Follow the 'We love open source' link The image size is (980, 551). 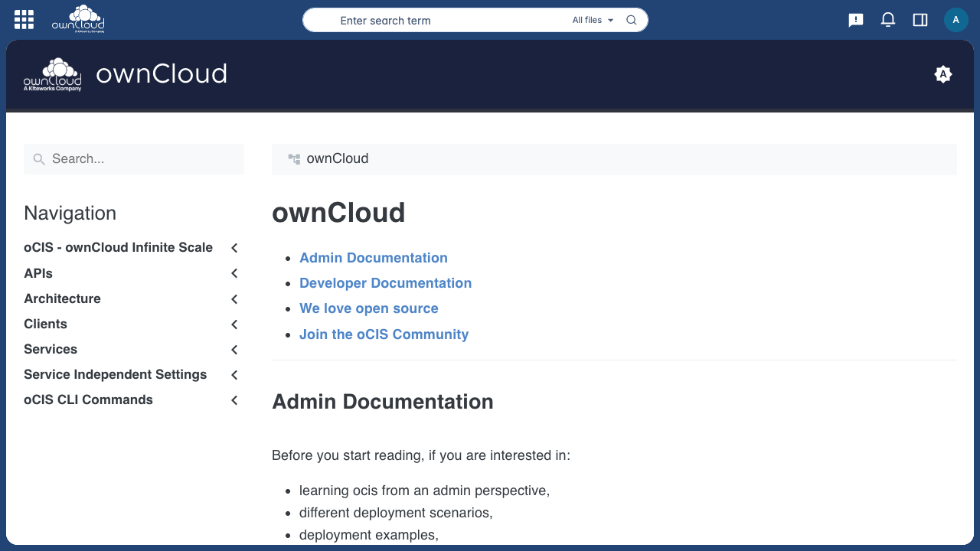369,308
